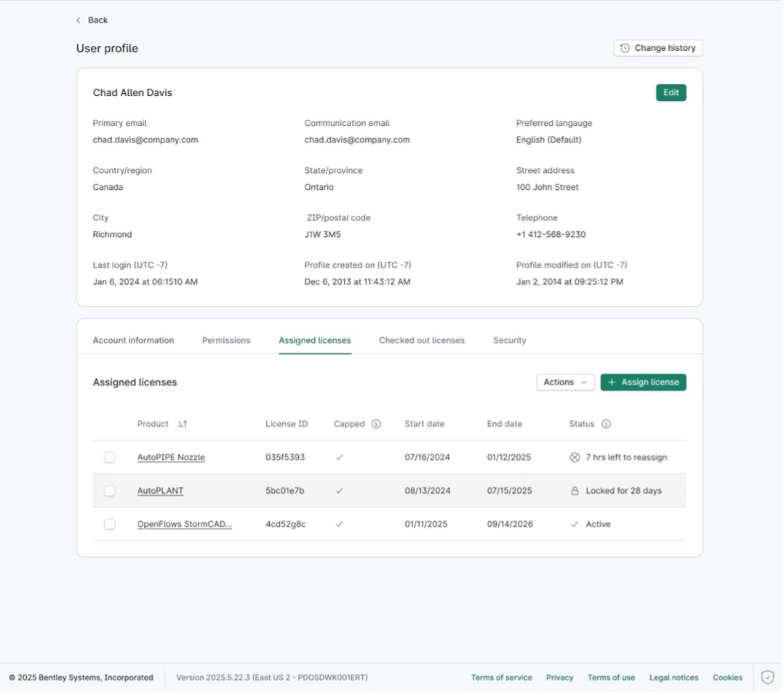784x695 pixels.
Task: Switch to the Permissions tab
Action: pyautogui.click(x=226, y=340)
